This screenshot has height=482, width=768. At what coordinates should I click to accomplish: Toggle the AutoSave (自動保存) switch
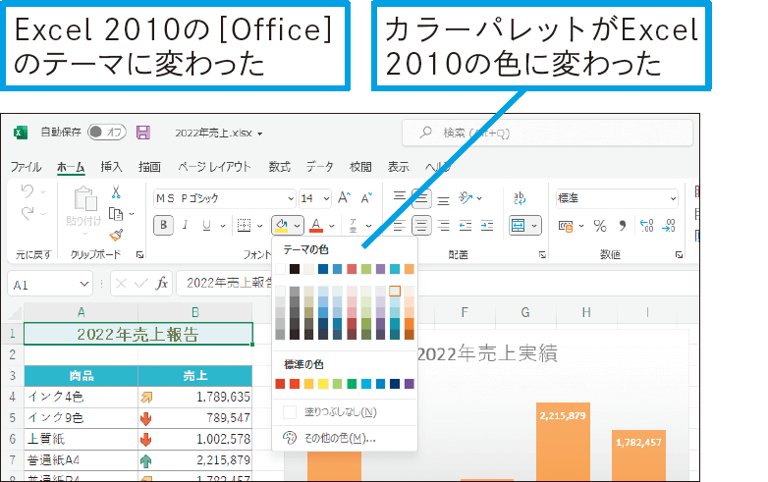coord(106,132)
